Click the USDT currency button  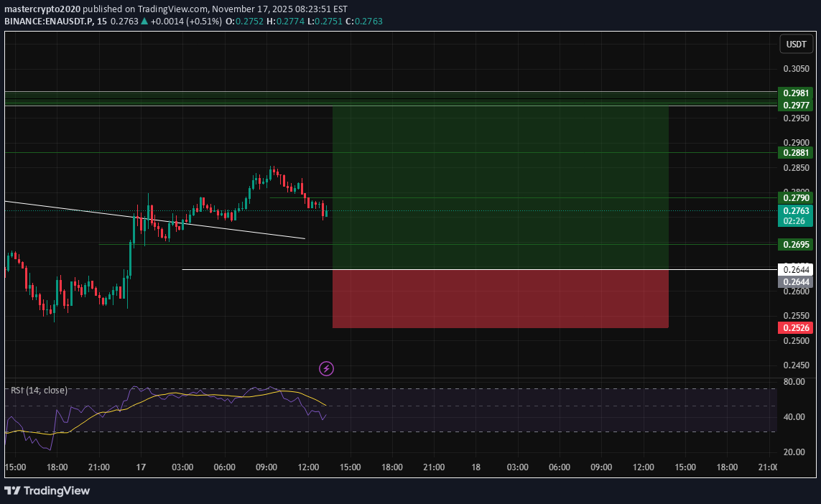(x=796, y=43)
